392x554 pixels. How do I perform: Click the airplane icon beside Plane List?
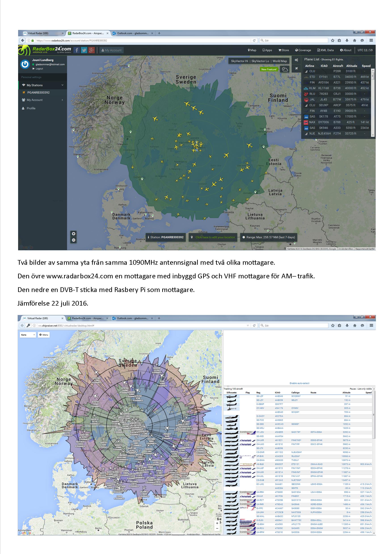[296, 68]
